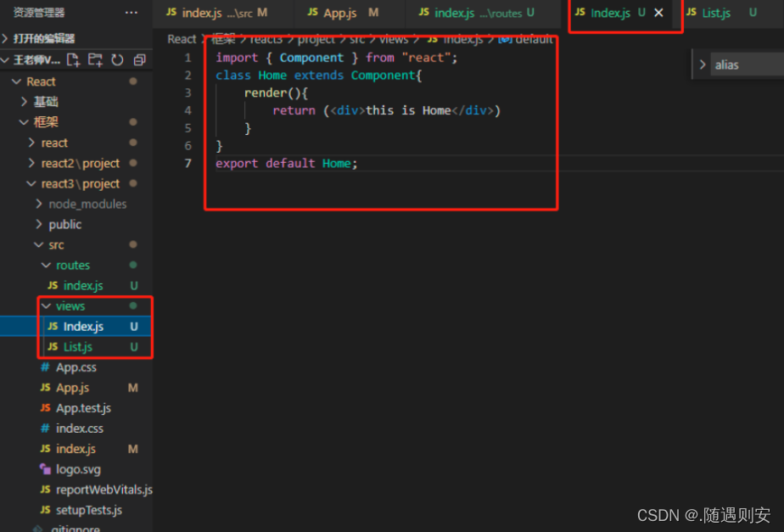
Task: Open the More Actions (...) icon in 资源管理器 header
Action: (x=131, y=11)
